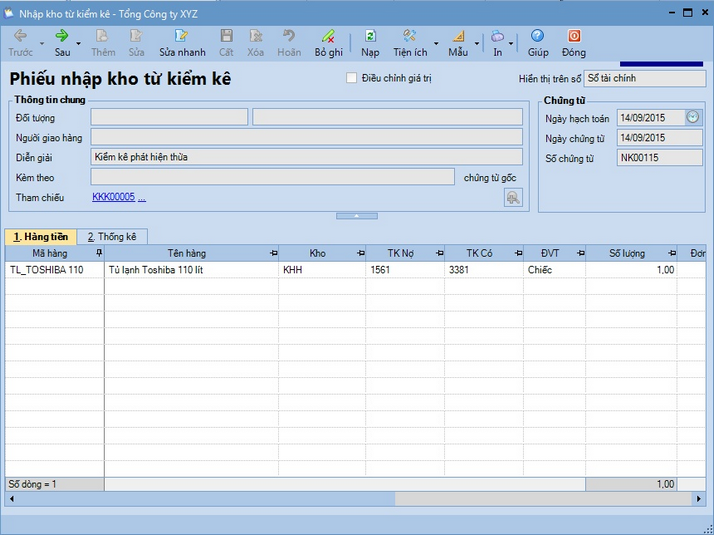The image size is (714, 535).
Task: Maximize the Nhập kho từ kiểm kê window
Action: tap(688, 13)
